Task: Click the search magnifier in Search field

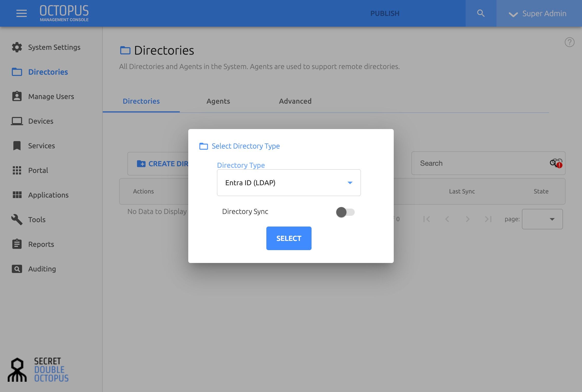Action: pyautogui.click(x=553, y=163)
